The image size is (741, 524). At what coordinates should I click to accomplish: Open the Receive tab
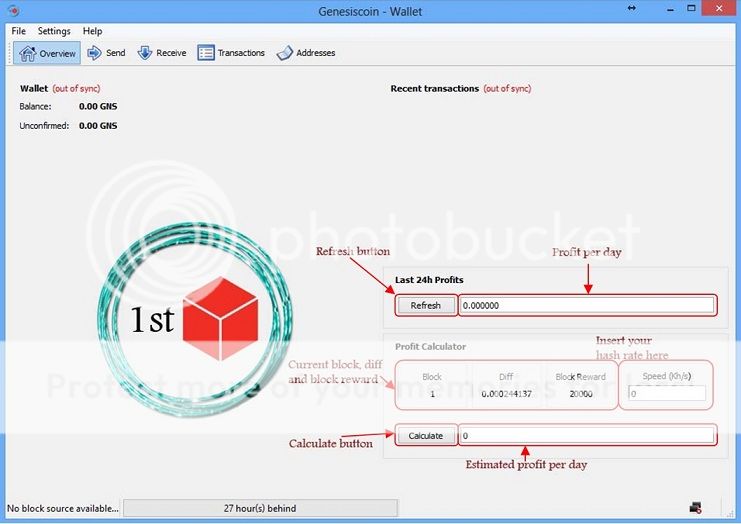[x=162, y=53]
